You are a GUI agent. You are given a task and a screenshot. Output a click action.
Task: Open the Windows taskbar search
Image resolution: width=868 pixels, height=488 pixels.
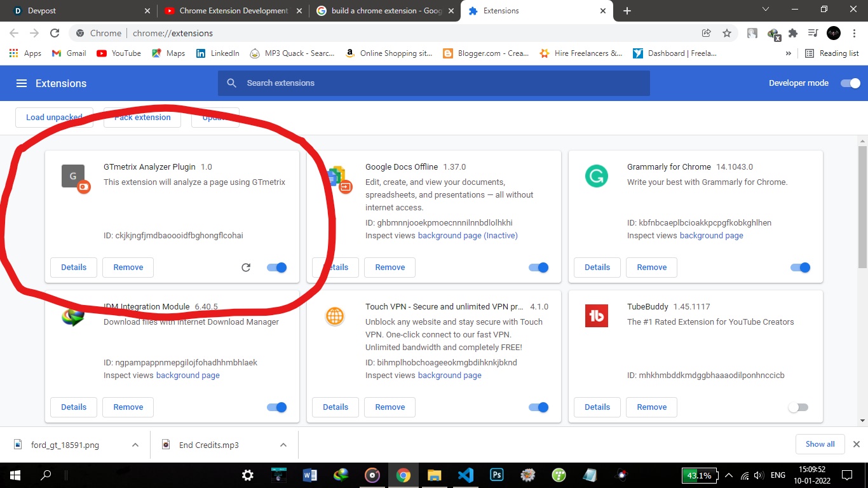coord(46,475)
